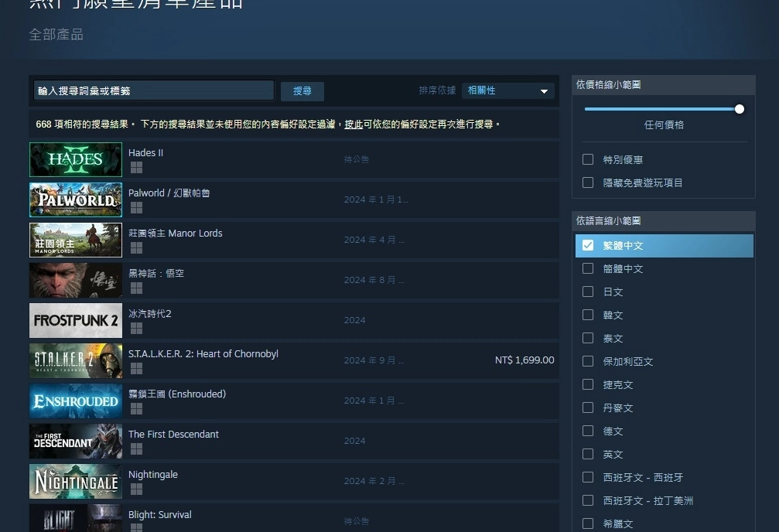Click Windows platform icon under Palworld
The width and height of the screenshot is (779, 532).
(136, 208)
